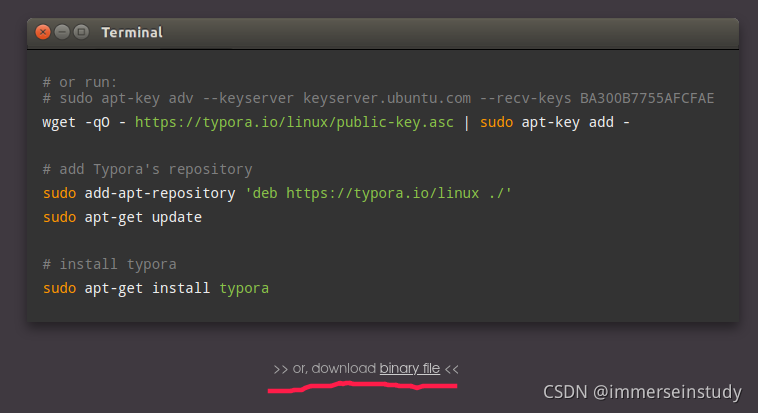Click the "sudo apt-get update" line
This screenshot has width=758, height=413.
coord(122,217)
